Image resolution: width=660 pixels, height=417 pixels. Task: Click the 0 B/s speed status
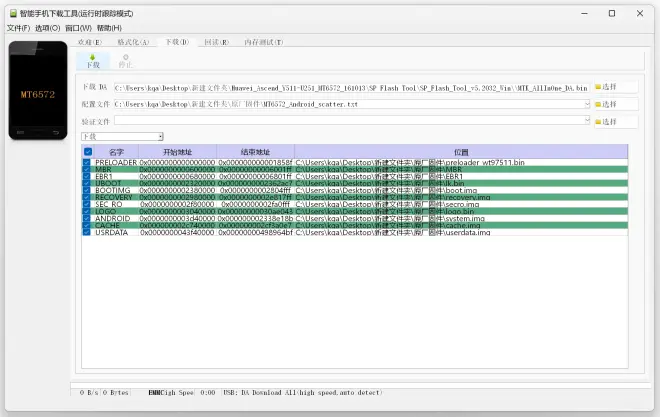(89, 393)
